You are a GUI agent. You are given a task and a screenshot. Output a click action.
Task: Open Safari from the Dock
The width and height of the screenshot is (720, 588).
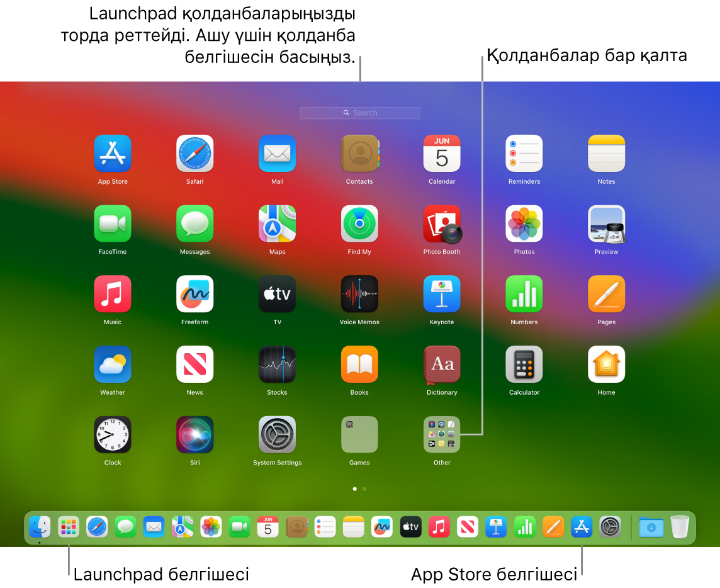pyautogui.click(x=97, y=527)
